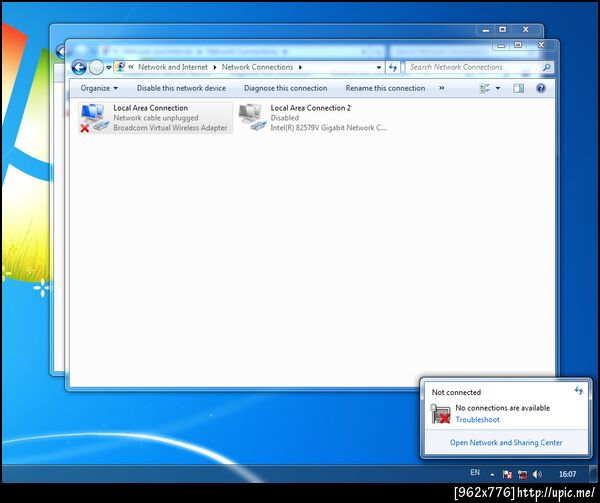This screenshot has width=600, height=503.
Task: Expand arrow after Network Connections breadcrumb
Action: click(x=300, y=67)
